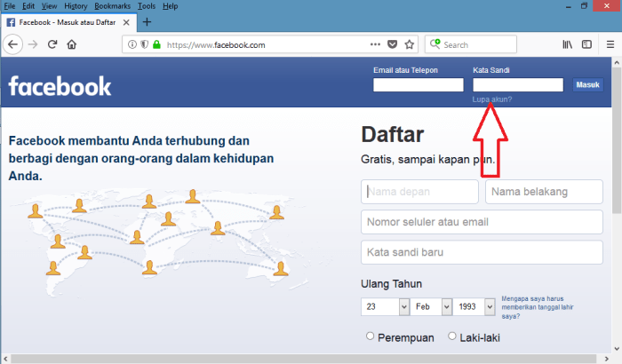
Task: Click the address bar URL facebook.com
Action: (216, 44)
